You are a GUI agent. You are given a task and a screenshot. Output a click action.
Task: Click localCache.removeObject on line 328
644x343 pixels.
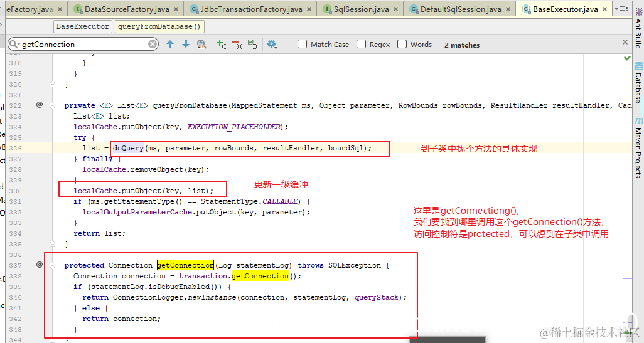(132, 169)
